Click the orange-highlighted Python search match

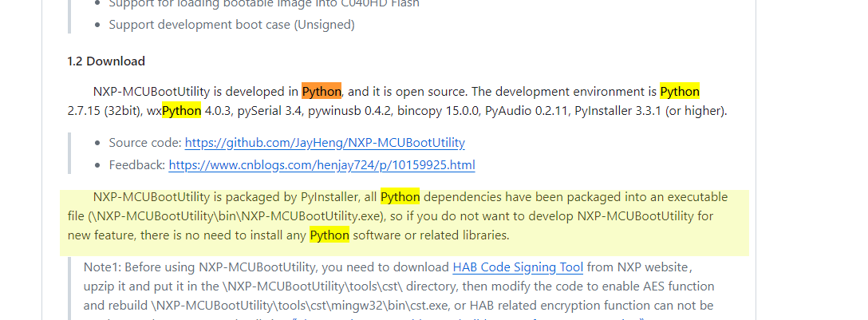click(x=322, y=91)
